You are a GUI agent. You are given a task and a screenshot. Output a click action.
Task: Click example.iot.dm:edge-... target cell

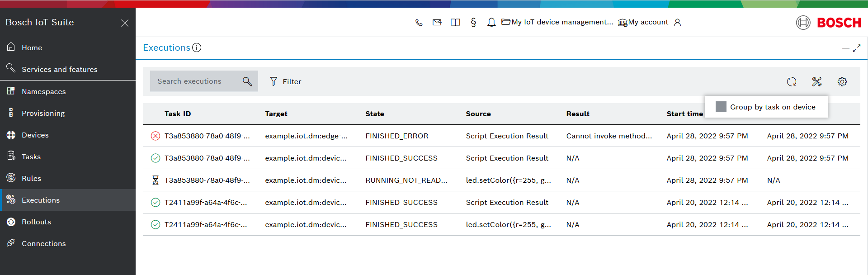[306, 136]
